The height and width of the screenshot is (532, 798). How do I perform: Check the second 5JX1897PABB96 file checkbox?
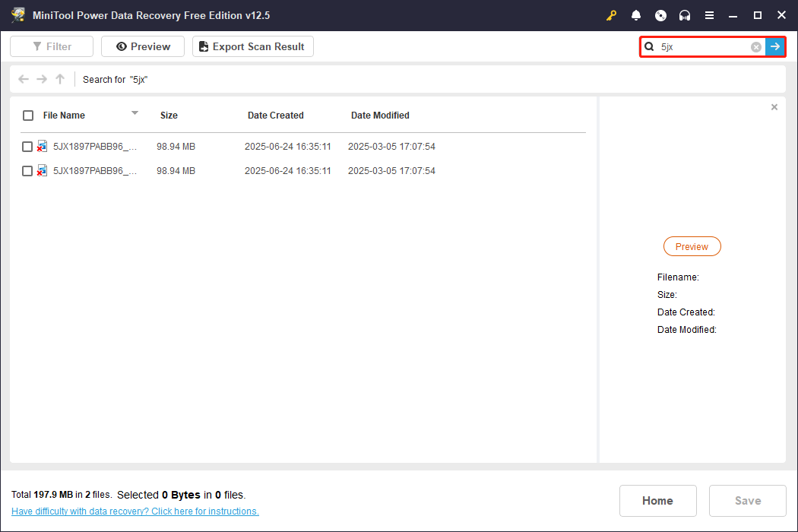27,171
